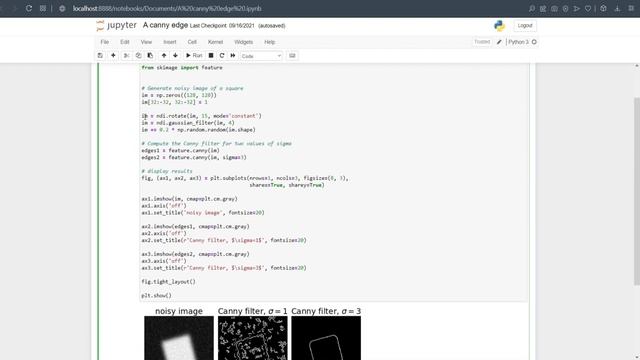Interrupt the kernel stop icon

(211, 56)
